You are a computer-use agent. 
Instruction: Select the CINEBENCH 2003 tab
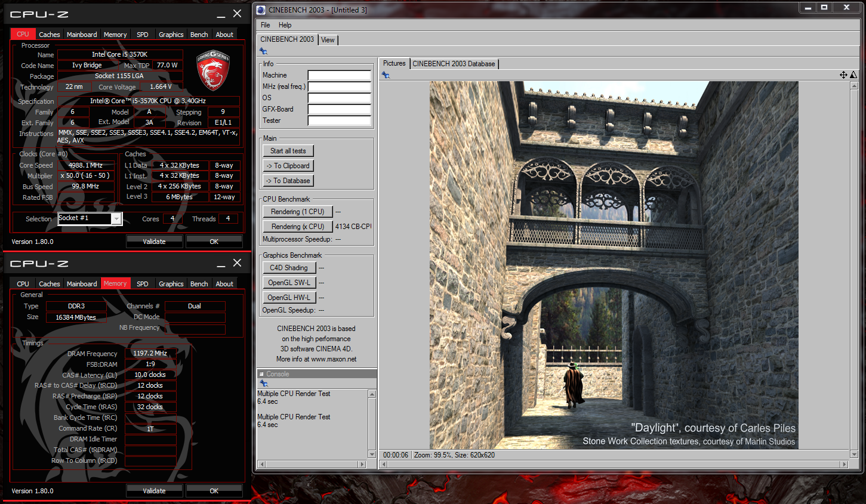[287, 39]
